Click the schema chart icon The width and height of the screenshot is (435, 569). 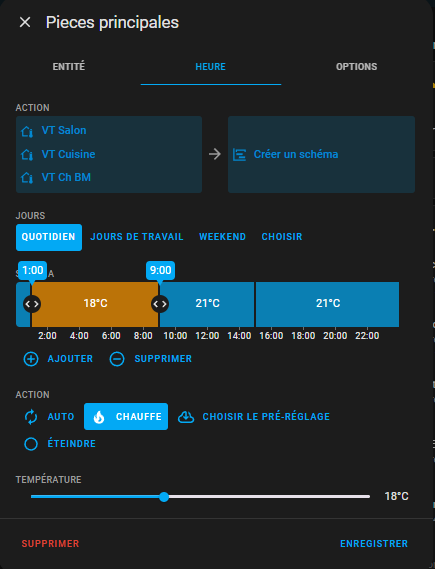tap(239, 155)
